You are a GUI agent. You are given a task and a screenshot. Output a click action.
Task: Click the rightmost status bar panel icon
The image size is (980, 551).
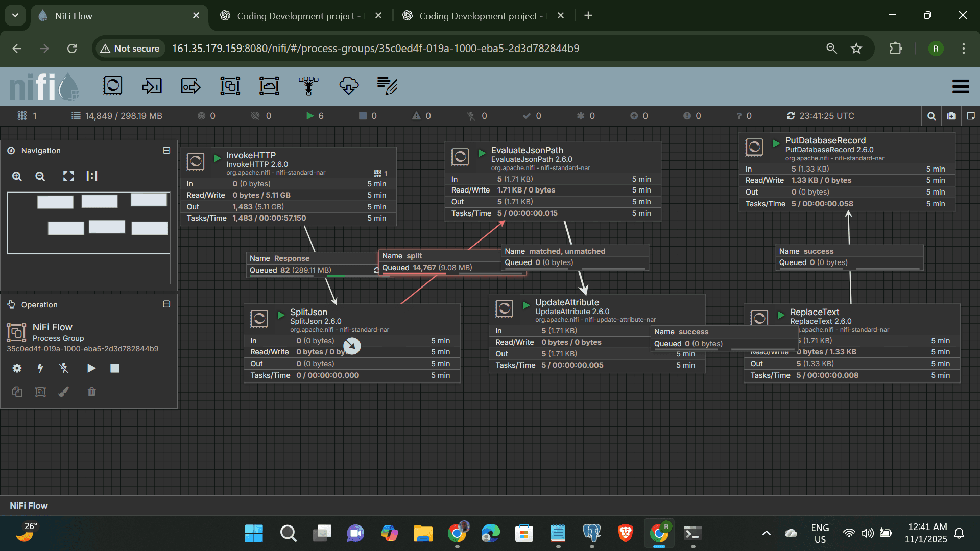971,116
